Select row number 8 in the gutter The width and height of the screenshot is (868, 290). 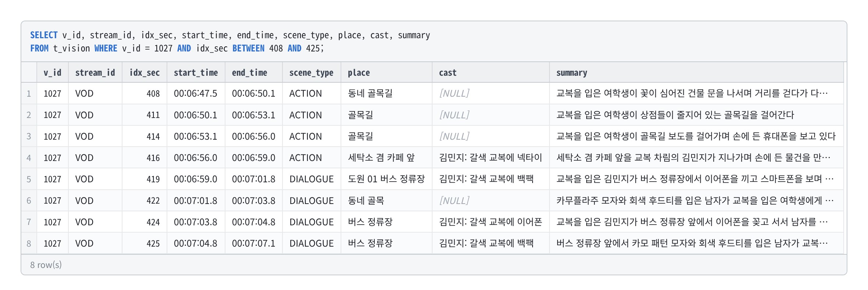click(29, 243)
